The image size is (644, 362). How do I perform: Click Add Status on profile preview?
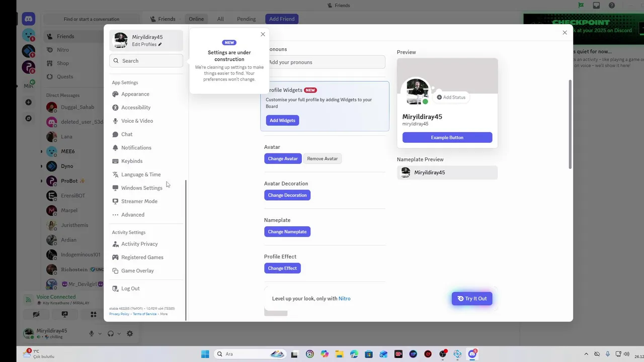[451, 98]
